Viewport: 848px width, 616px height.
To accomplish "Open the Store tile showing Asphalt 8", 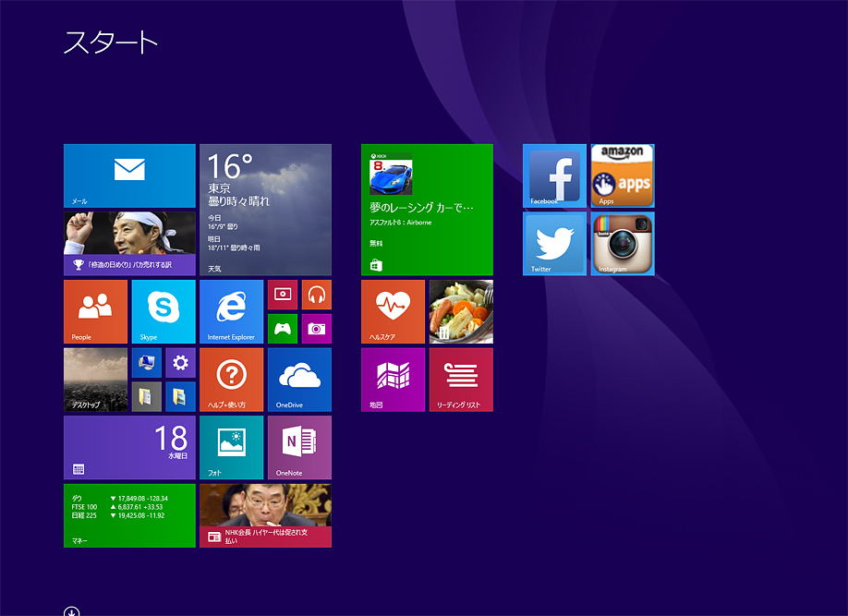I will 428,210.
